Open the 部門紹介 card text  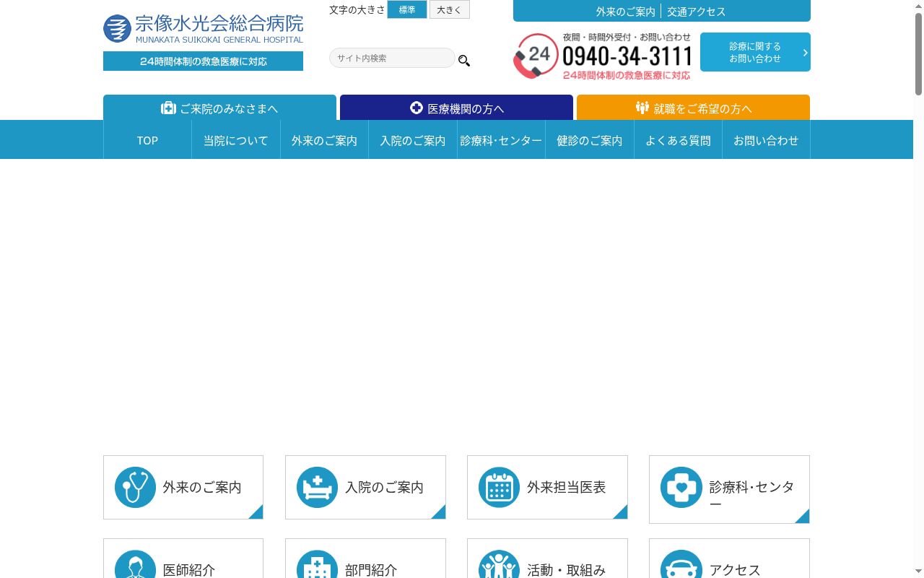371,570
